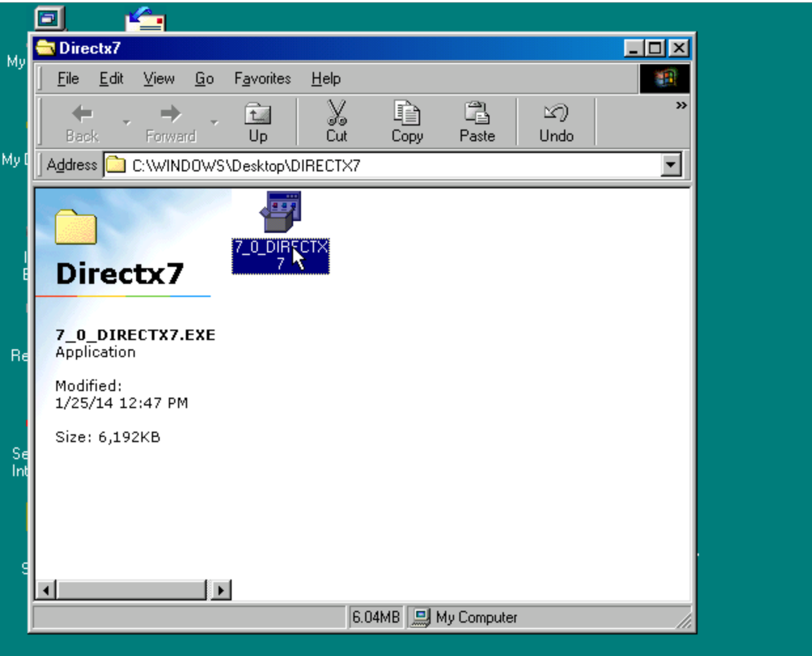Open the Favorites menu
812x656 pixels.
pyautogui.click(x=262, y=78)
